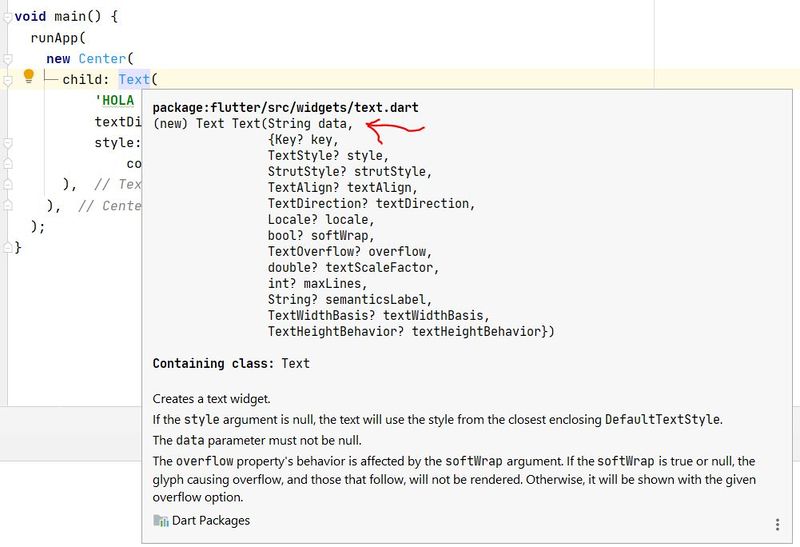Click the 'HOLA string literal
Viewport: 800px width, 547px height.
point(114,101)
